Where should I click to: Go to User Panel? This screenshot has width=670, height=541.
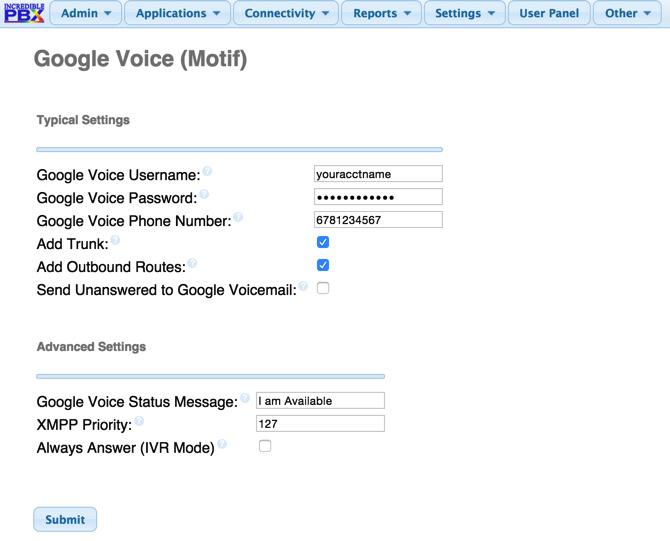pyautogui.click(x=549, y=13)
